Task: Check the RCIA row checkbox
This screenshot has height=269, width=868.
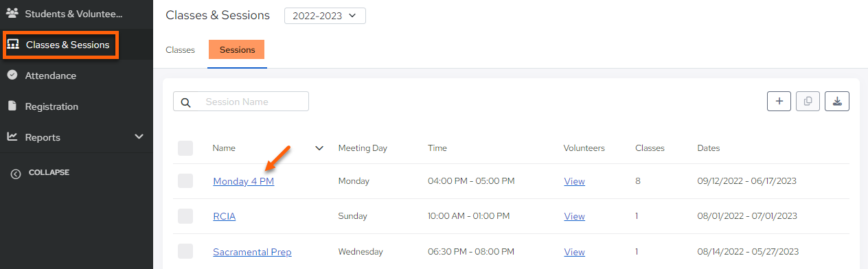Action: point(185,216)
